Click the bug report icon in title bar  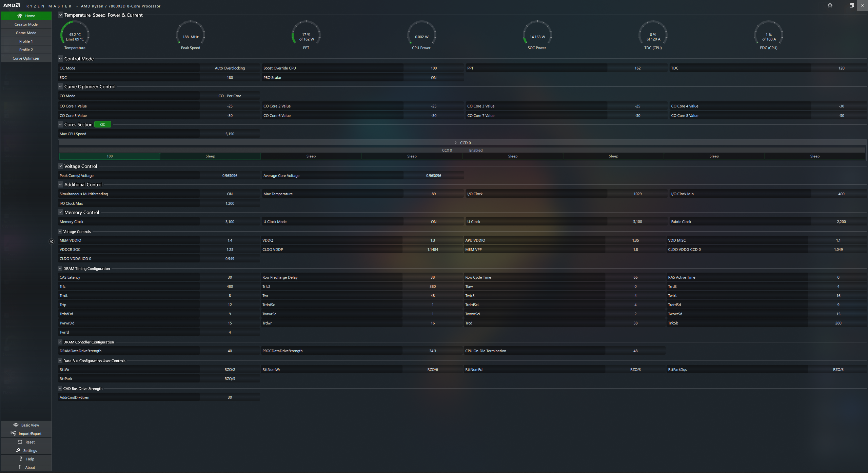pyautogui.click(x=830, y=5)
